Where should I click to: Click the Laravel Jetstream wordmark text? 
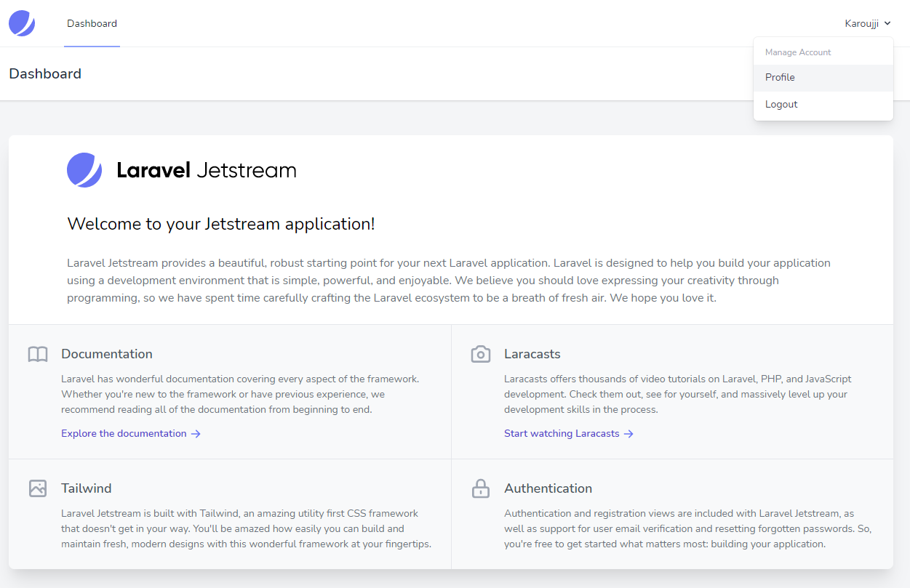207,171
